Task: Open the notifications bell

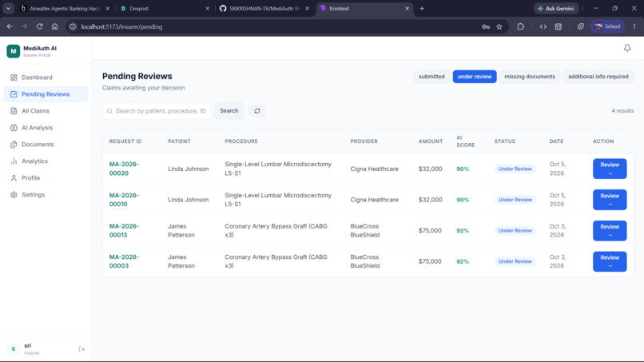Action: pyautogui.click(x=627, y=48)
